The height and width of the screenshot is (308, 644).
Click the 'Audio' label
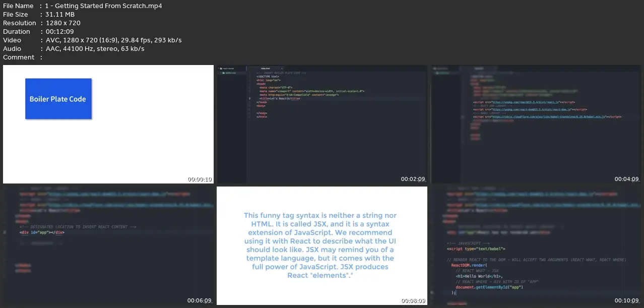12,48
